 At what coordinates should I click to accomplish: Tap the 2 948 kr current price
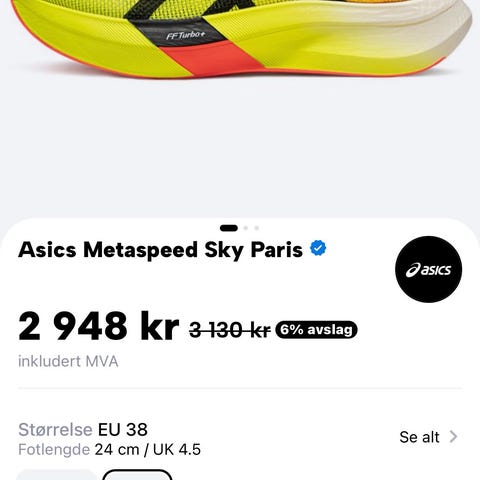[x=99, y=326]
